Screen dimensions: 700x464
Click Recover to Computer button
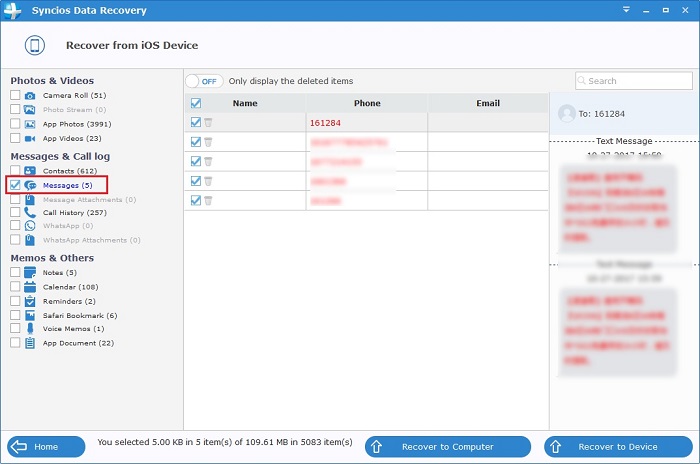(x=448, y=447)
